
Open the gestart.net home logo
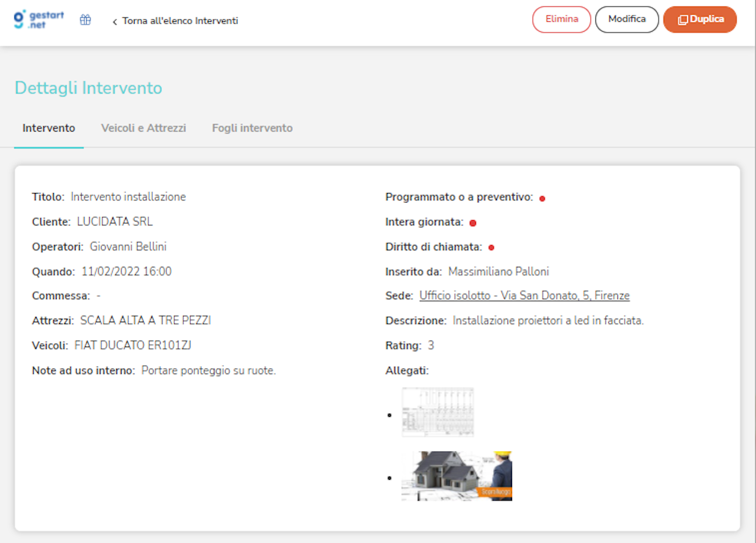(x=38, y=19)
